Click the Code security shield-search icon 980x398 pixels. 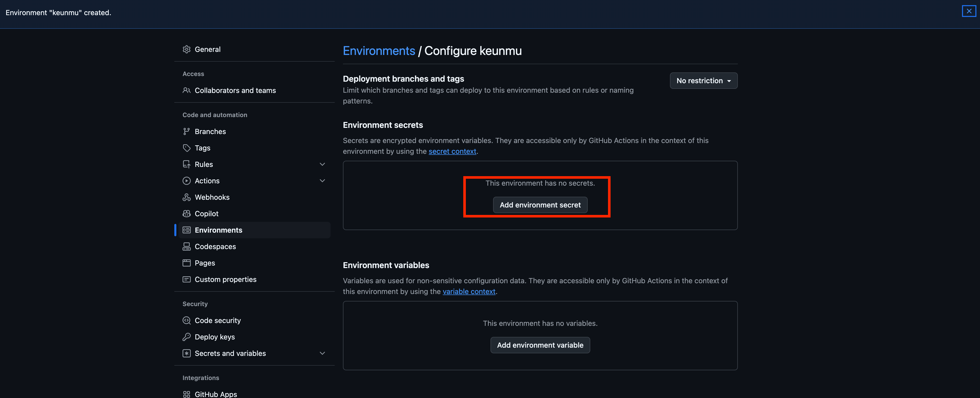pos(186,320)
